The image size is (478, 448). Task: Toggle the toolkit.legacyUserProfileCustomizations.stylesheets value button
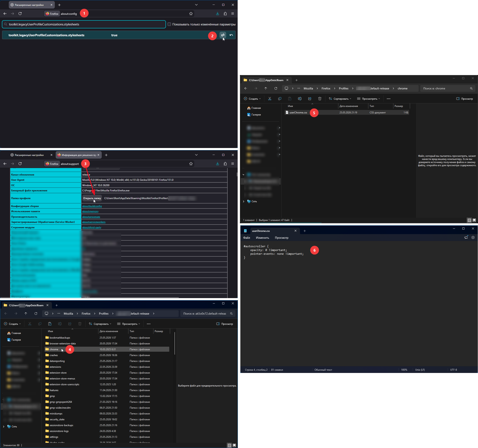point(223,35)
